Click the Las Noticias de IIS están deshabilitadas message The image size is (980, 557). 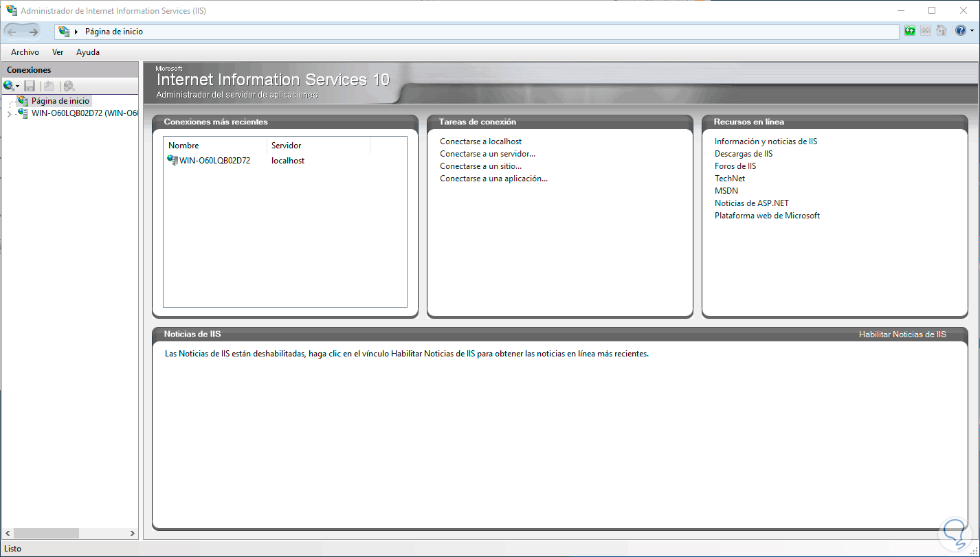point(407,354)
